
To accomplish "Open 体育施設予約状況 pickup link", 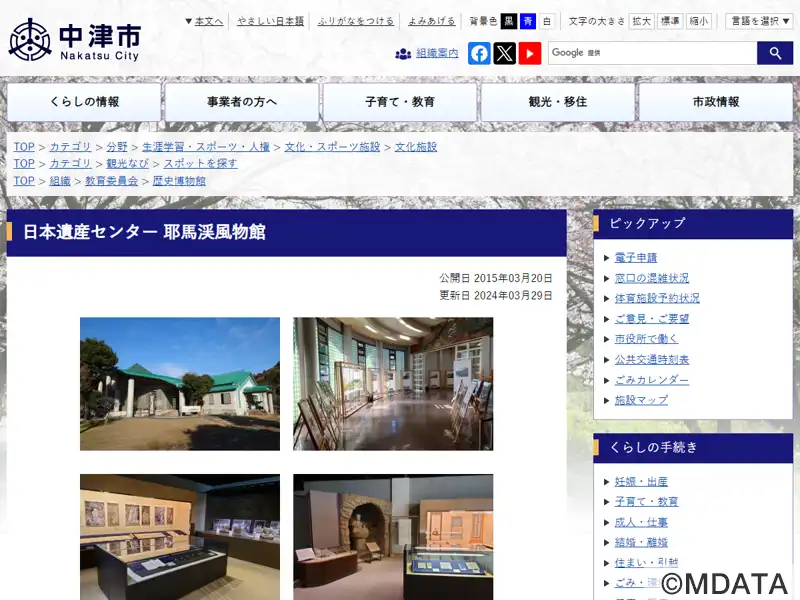I will pos(657,298).
